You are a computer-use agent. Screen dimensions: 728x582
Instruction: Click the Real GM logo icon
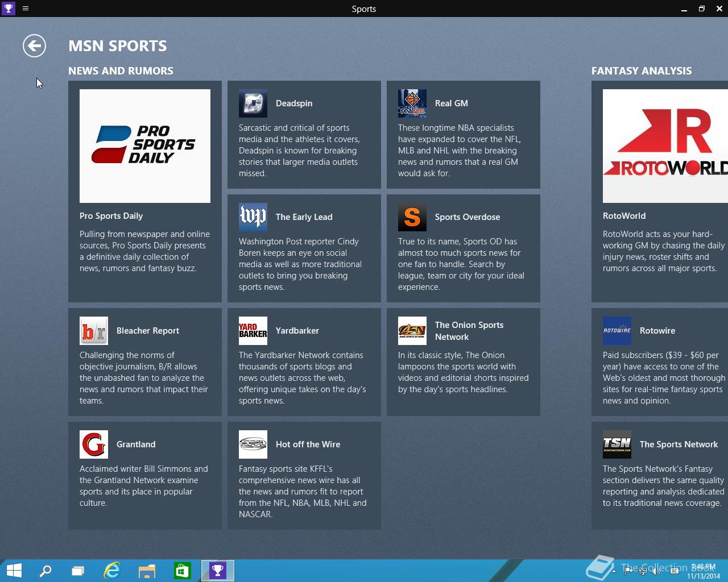coord(412,103)
